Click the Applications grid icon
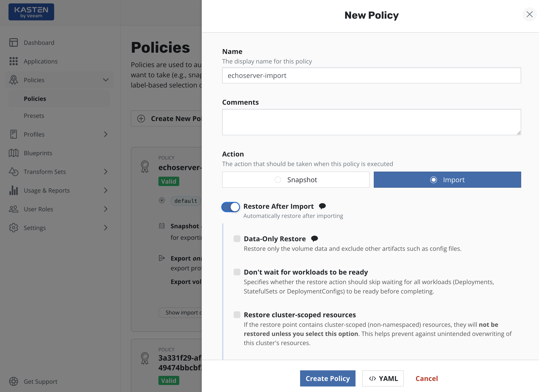The width and height of the screenshot is (539, 392). click(14, 61)
